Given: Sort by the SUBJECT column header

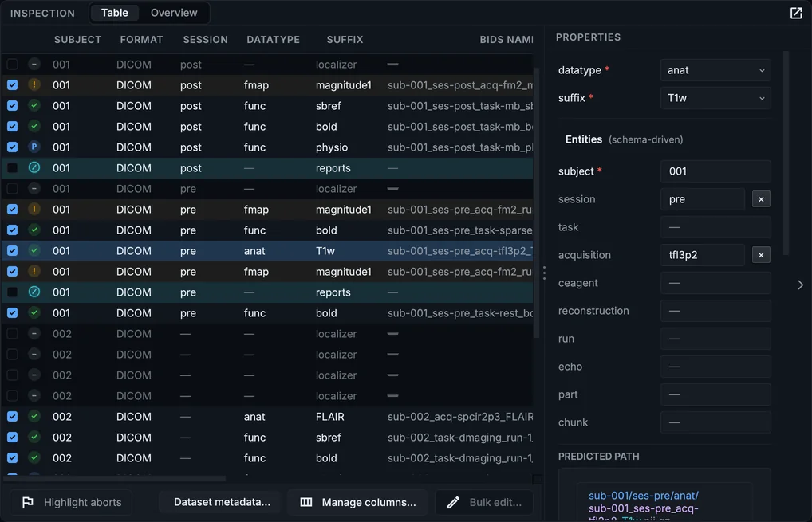Looking at the screenshot, I should click(x=77, y=40).
